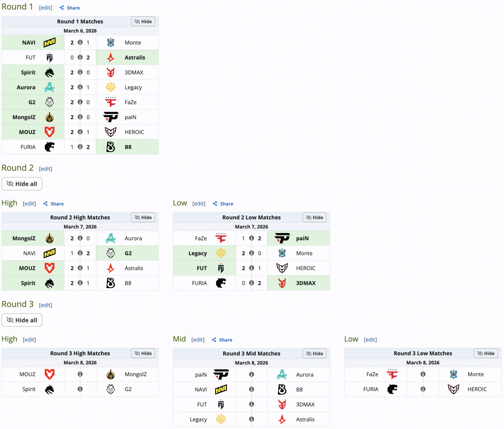Image resolution: width=504 pixels, height=429 pixels.
Task: Collapse the Round 3 Mid Matches table
Action: coord(315,354)
